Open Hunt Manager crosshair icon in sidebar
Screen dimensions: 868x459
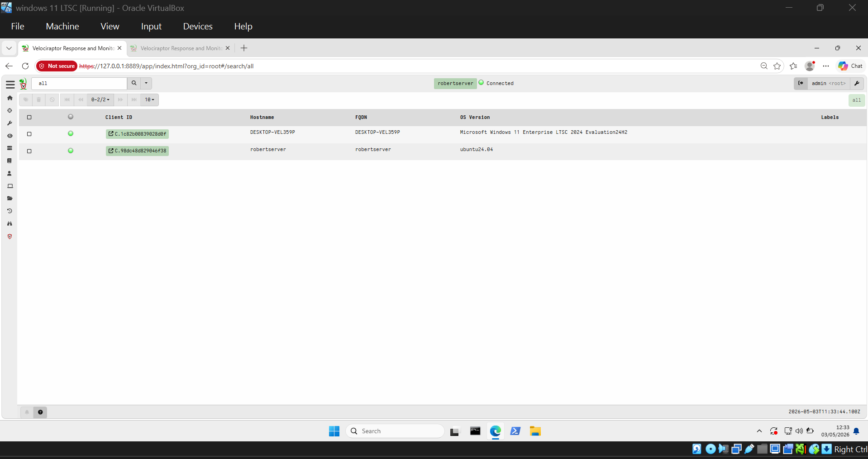pos(10,110)
